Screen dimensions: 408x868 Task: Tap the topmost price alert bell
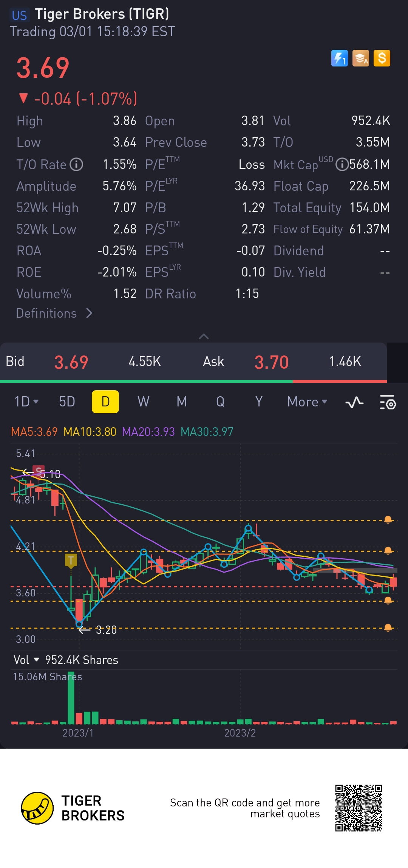pos(388,520)
